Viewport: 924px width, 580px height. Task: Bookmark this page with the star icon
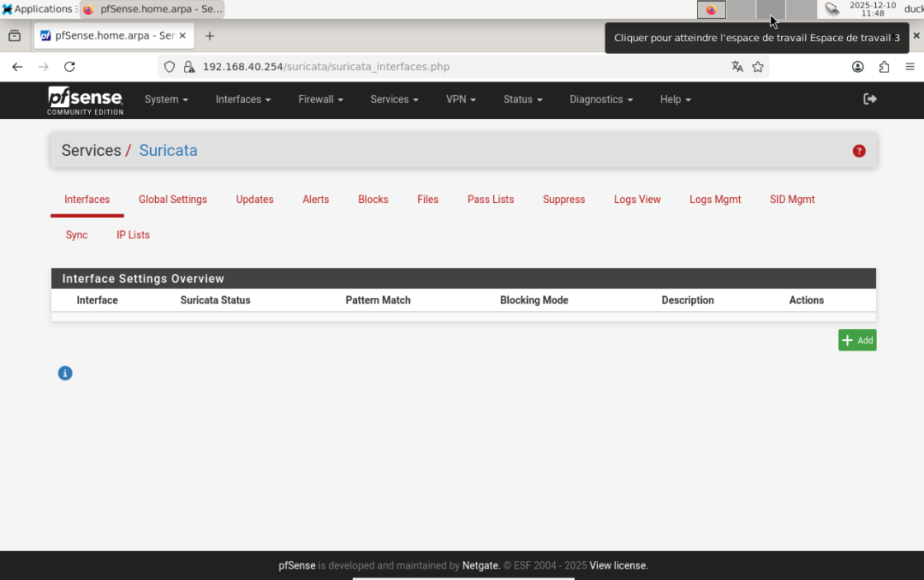click(758, 67)
